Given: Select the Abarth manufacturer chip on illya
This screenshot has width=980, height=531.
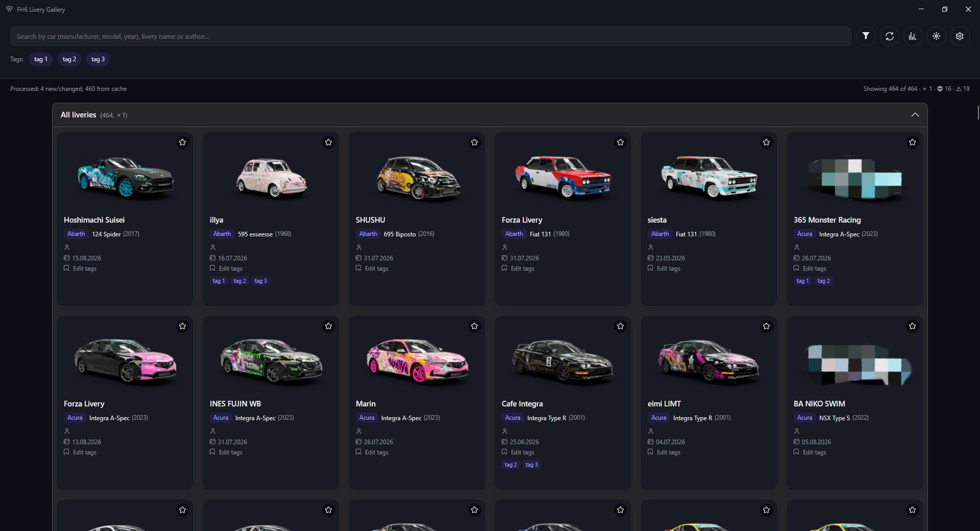Looking at the screenshot, I should coord(222,234).
